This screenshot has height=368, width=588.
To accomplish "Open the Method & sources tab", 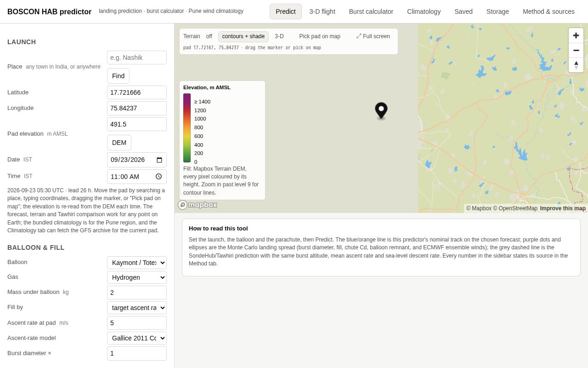I will (x=548, y=11).
